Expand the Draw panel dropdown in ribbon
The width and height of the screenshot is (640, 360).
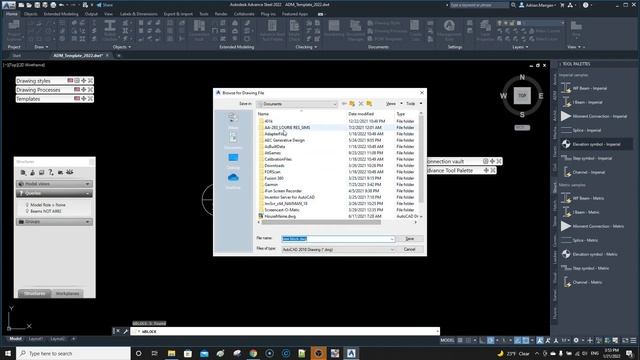(x=41, y=47)
